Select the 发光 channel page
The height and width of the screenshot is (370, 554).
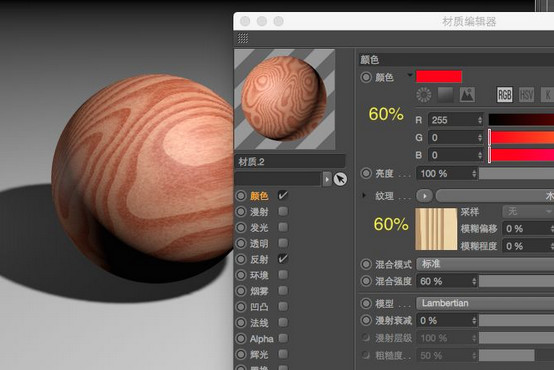259,227
